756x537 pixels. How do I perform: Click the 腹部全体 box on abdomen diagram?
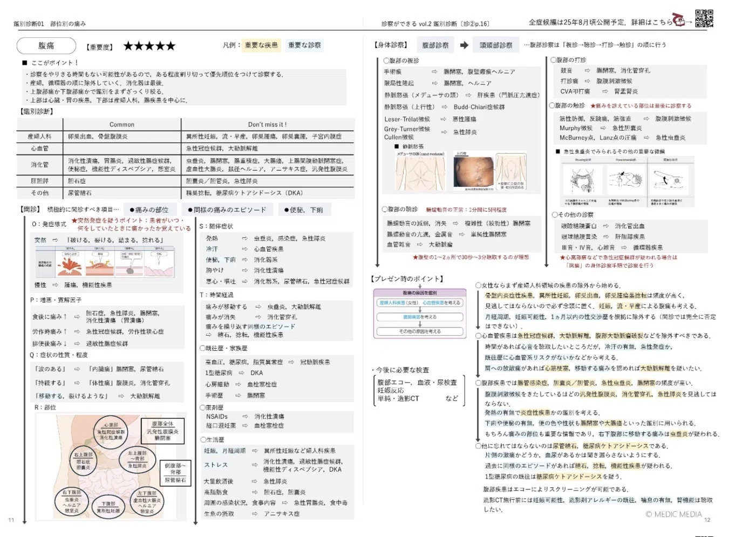(x=162, y=431)
